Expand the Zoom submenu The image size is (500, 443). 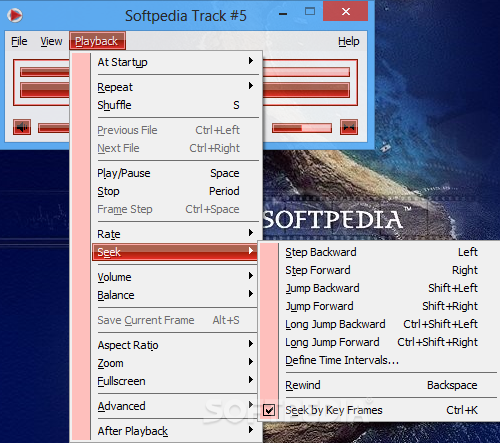175,363
